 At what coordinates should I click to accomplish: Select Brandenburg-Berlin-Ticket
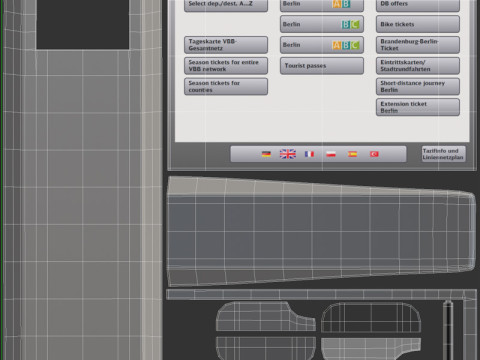(418, 45)
